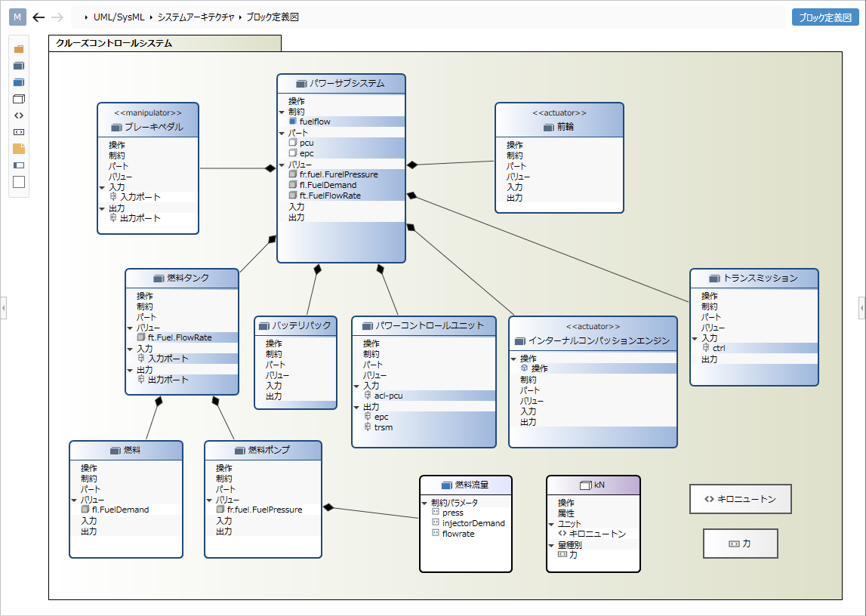The width and height of the screenshot is (866, 616).
Task: Collapse 制約パラメータ section in 燃料流量
Action: click(x=425, y=503)
